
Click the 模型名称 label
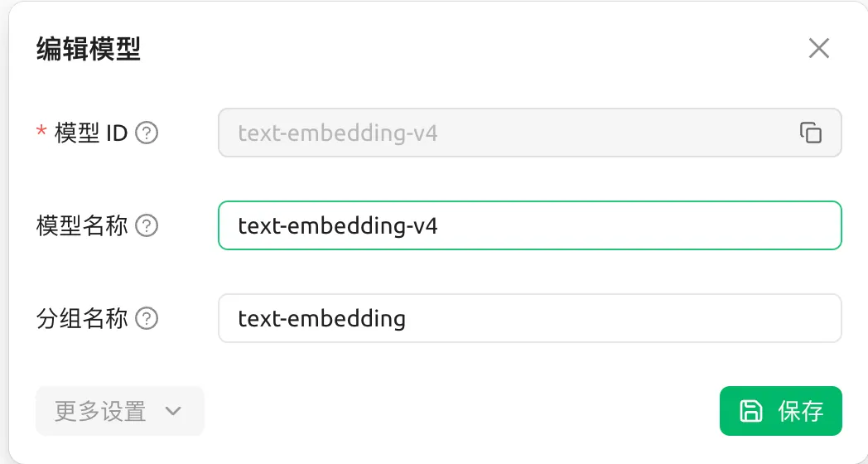82,225
